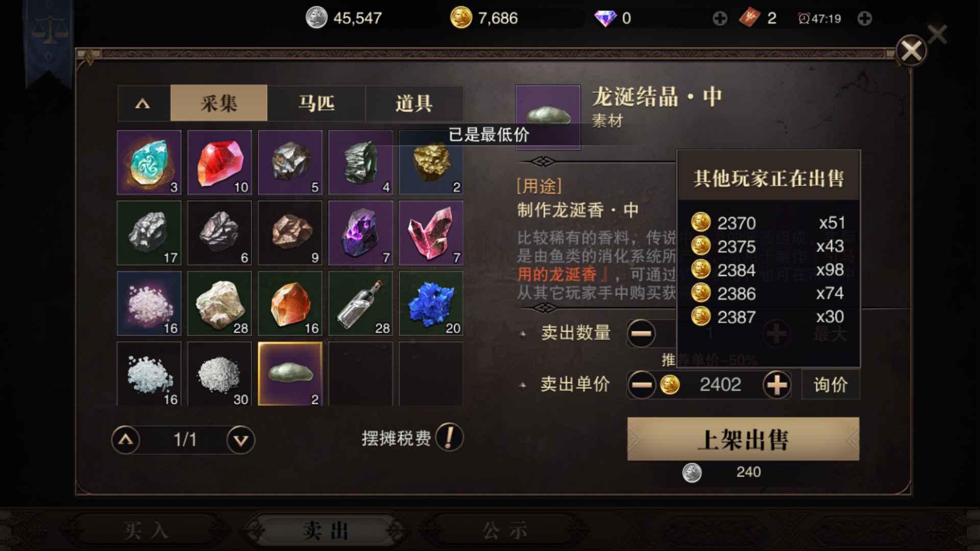Select the gold ore nugget item
Image resolution: width=980 pixels, height=551 pixels.
[x=431, y=162]
